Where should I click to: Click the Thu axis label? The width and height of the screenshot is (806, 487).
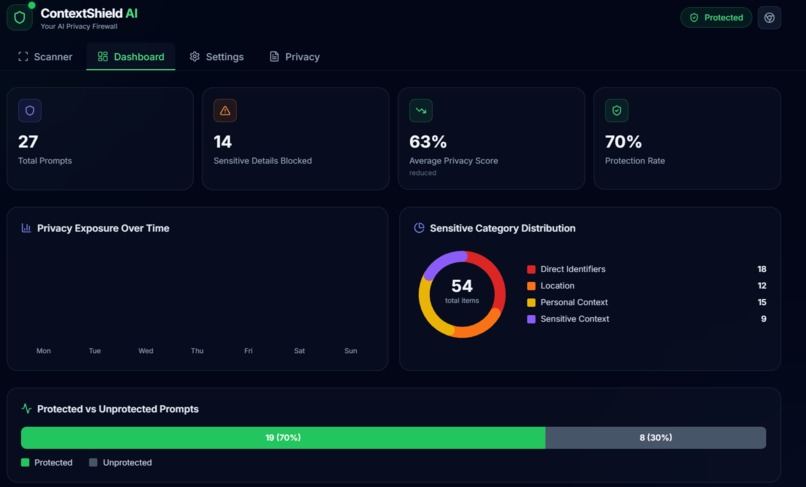(x=197, y=351)
